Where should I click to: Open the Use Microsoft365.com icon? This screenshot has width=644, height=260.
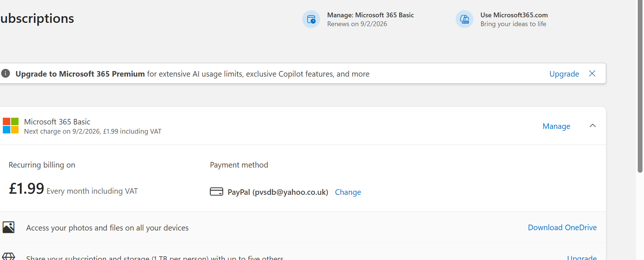click(x=464, y=19)
